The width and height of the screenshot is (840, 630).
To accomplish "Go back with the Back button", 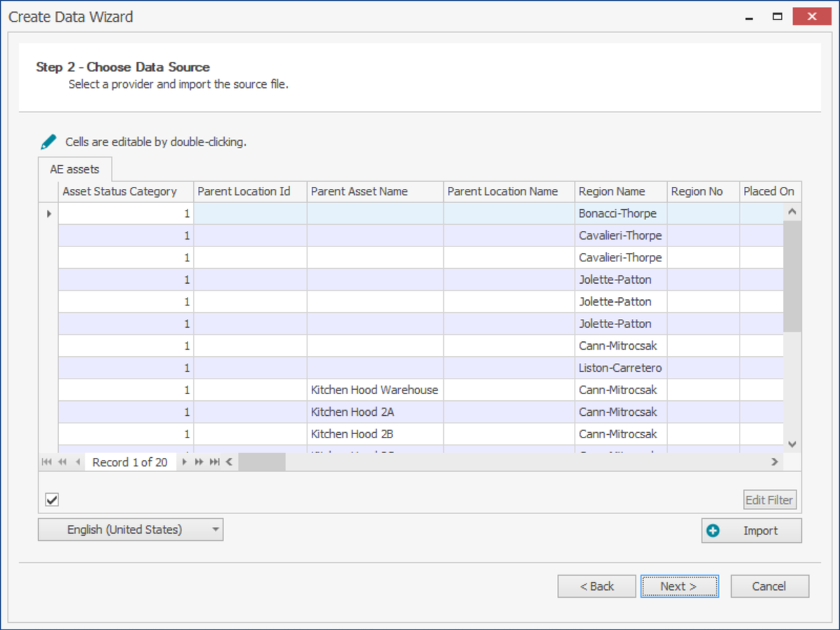I will point(596,586).
